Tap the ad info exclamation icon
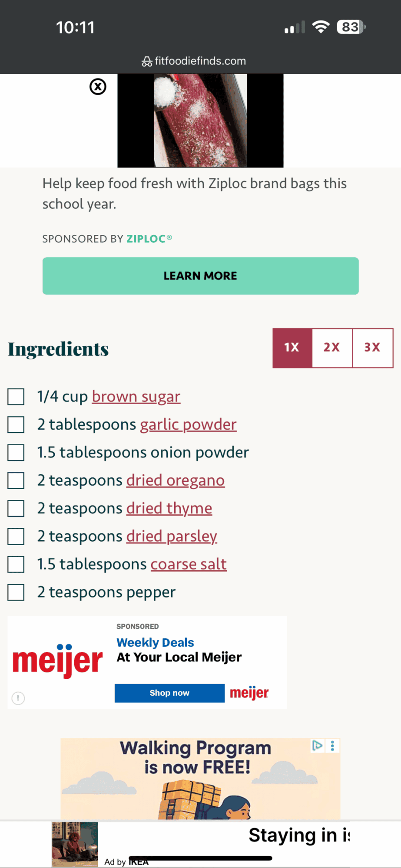 (x=18, y=698)
